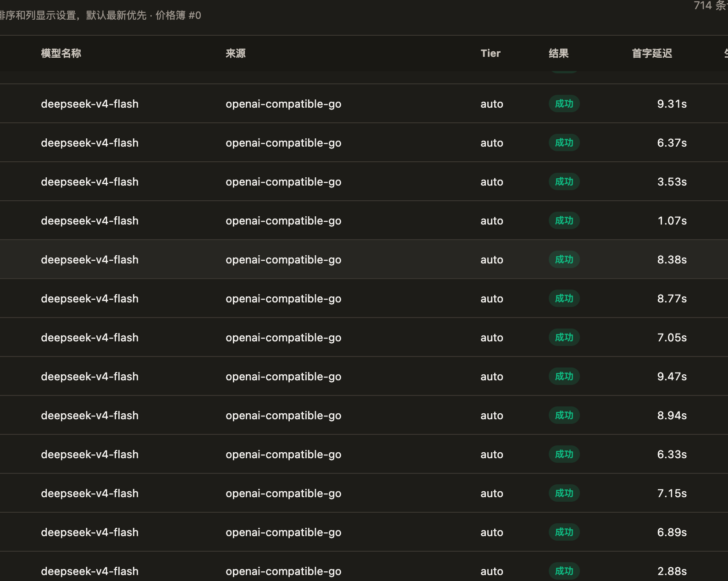The image size is (728, 581).
Task: Click the 7.15s latency value
Action: (x=672, y=493)
